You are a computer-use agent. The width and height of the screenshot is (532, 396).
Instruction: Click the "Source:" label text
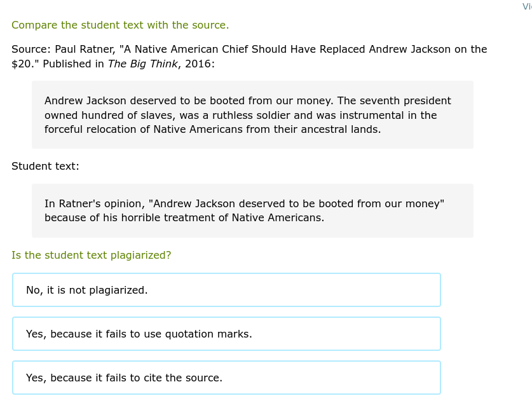[27, 49]
